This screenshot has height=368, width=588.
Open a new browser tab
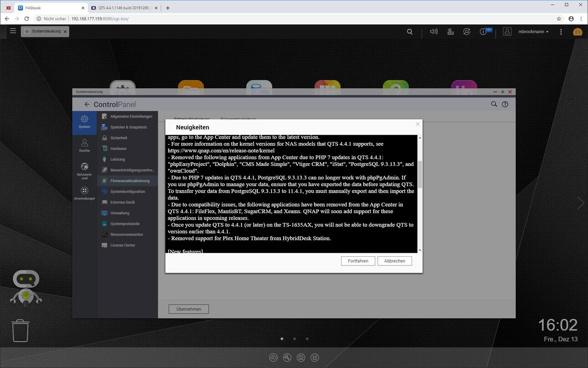[168, 8]
